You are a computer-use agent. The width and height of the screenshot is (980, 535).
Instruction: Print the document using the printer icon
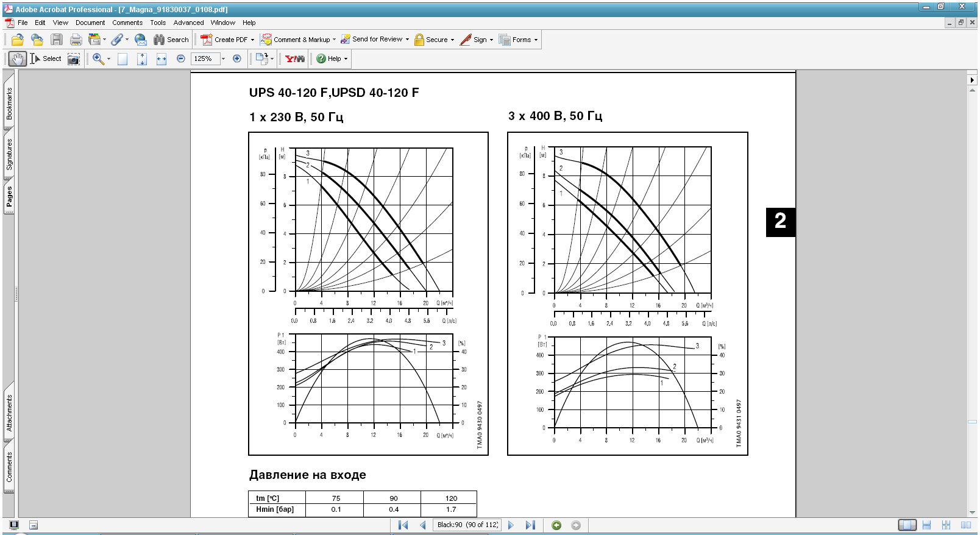(76, 40)
